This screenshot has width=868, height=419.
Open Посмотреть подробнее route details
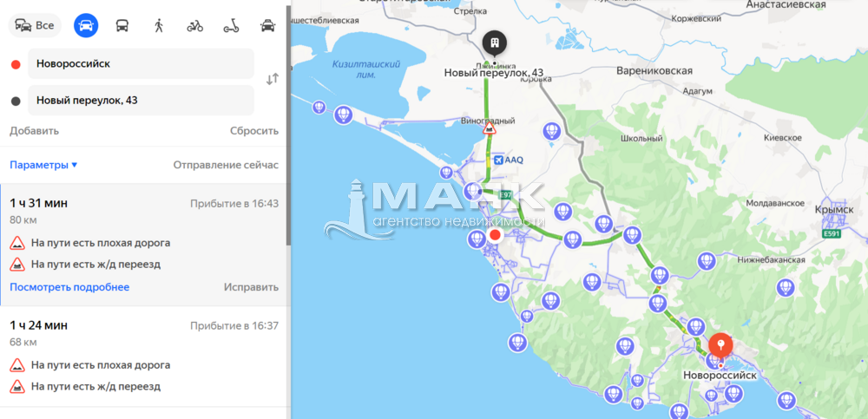pos(69,287)
